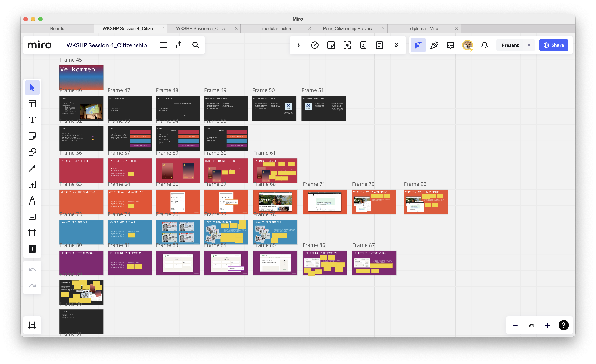Search the board with magnifier icon
The width and height of the screenshot is (596, 364).
pyautogui.click(x=196, y=45)
